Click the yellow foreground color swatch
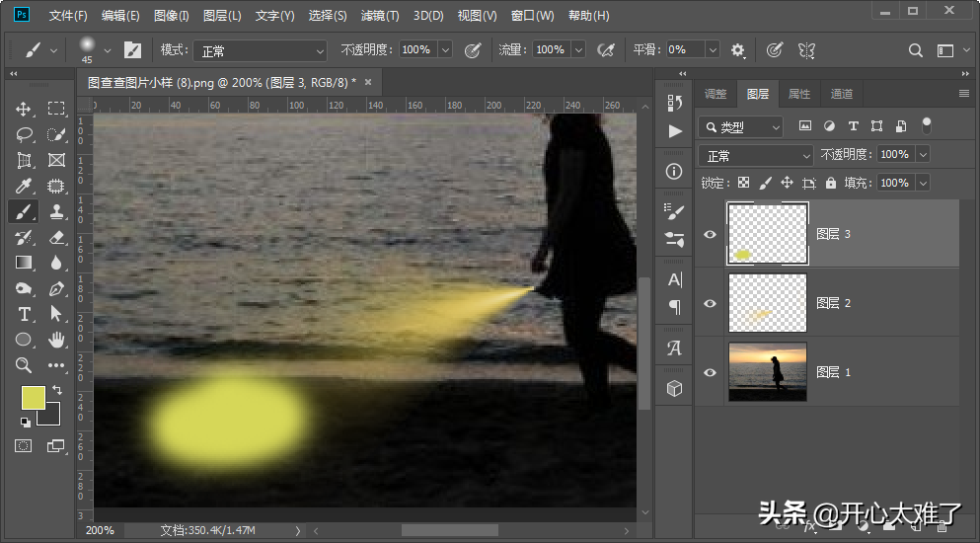980x543 pixels. [34, 397]
